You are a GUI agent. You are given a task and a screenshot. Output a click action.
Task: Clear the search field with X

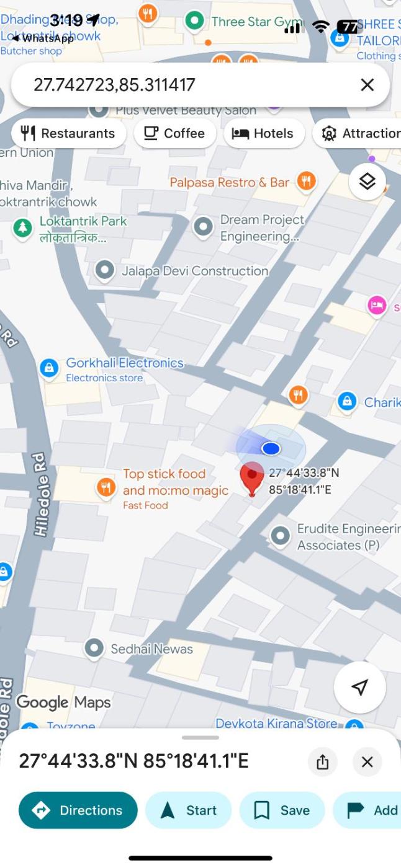(x=367, y=85)
